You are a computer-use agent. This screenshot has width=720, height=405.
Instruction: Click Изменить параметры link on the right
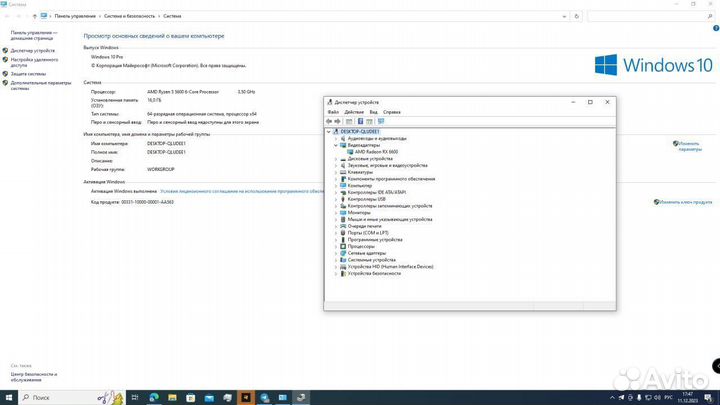(690, 146)
